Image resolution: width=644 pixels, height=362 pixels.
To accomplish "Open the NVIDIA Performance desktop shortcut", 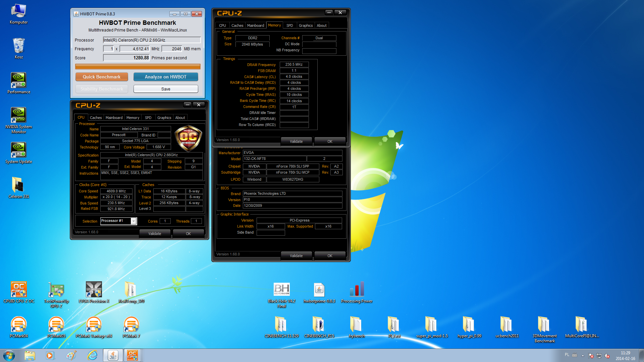I will pos(18,83).
